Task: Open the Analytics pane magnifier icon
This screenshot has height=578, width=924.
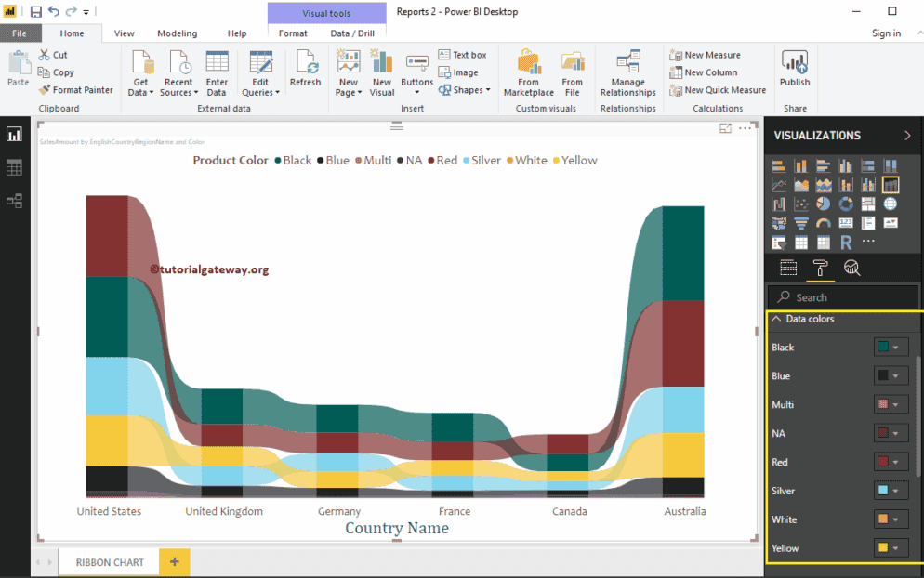Action: pyautogui.click(x=851, y=269)
